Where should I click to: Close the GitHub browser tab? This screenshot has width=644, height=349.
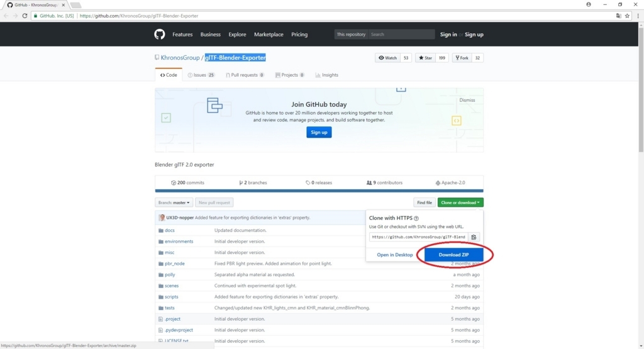click(64, 5)
